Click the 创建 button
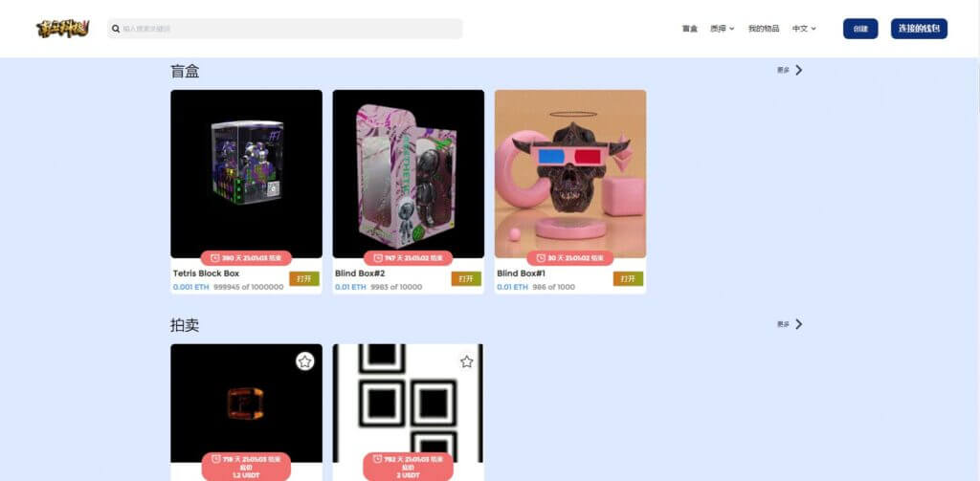 860,29
